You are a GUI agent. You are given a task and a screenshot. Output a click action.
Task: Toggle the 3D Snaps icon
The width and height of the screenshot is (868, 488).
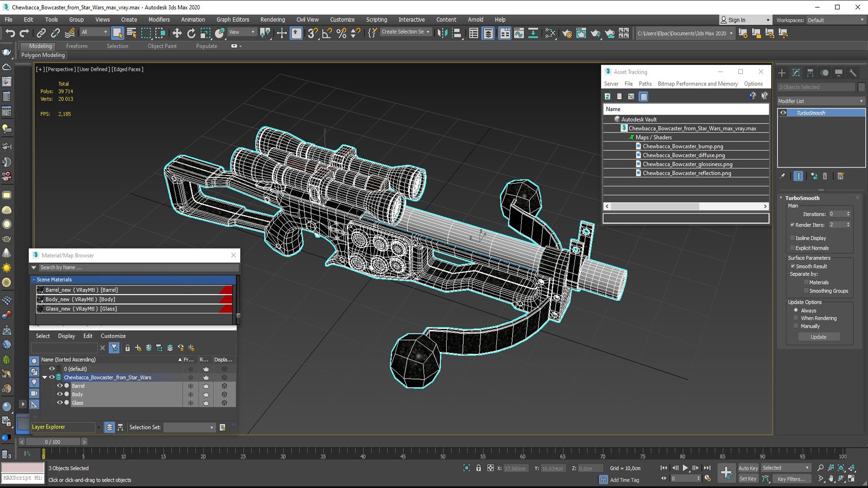[312, 33]
